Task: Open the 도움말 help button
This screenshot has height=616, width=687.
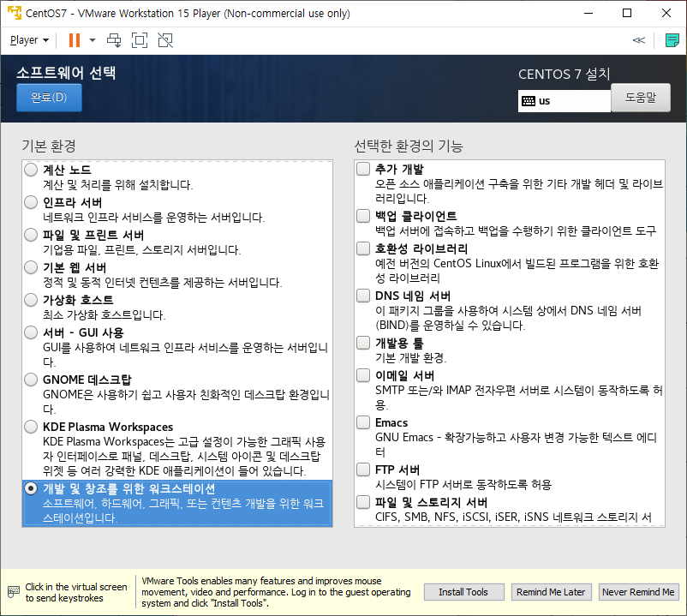Action: click(641, 98)
